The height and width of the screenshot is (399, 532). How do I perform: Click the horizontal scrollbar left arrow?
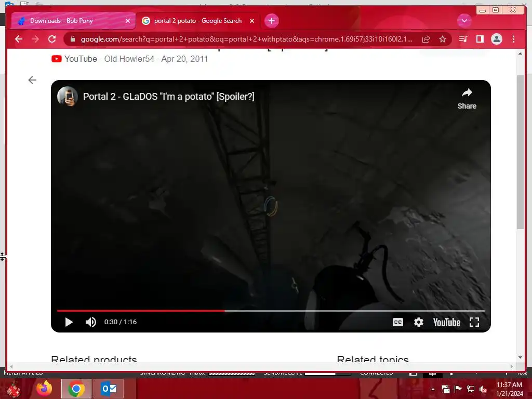click(x=11, y=366)
